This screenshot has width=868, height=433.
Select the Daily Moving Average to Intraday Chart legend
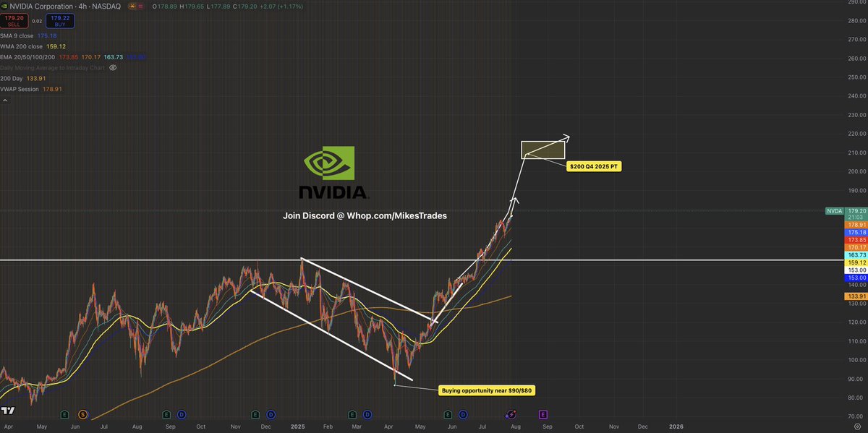[53, 67]
